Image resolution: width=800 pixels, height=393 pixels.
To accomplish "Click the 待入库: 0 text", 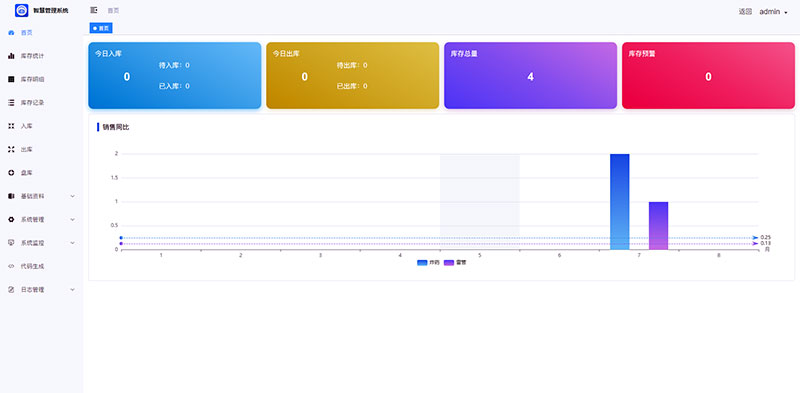I will (174, 65).
